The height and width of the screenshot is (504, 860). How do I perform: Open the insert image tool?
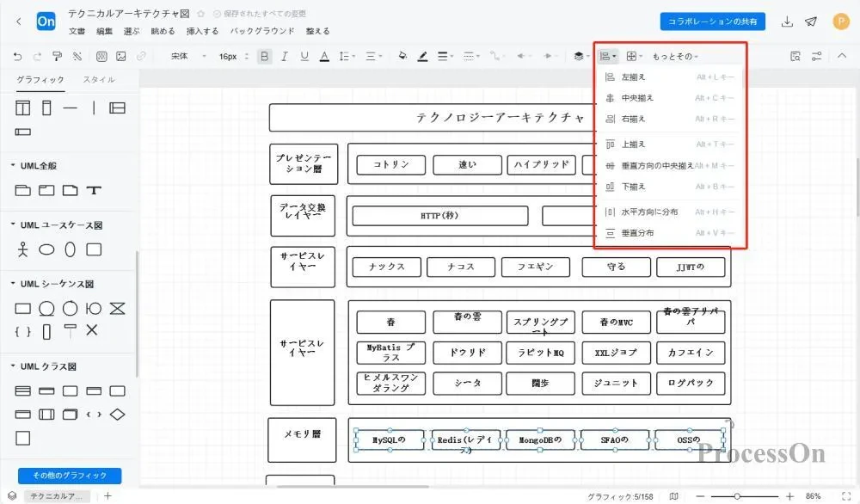(121, 56)
